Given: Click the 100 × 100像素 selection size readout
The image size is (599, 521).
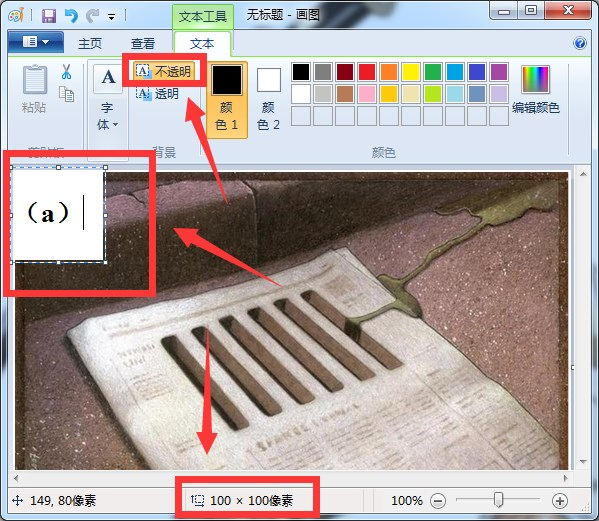Looking at the screenshot, I should [x=251, y=500].
